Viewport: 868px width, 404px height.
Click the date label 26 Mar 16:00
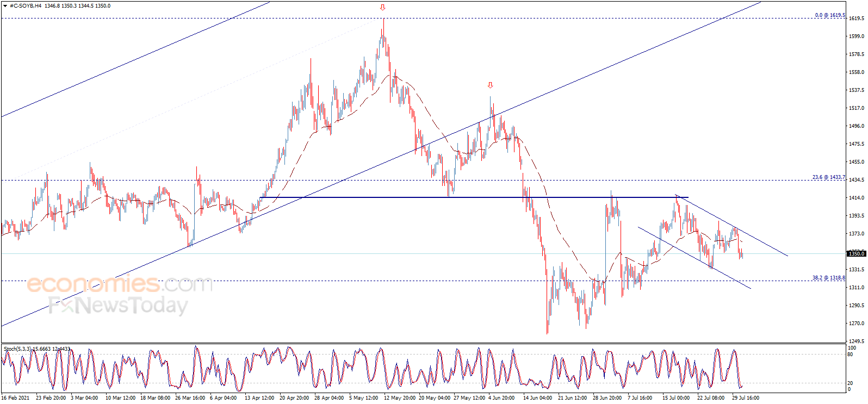(x=190, y=398)
